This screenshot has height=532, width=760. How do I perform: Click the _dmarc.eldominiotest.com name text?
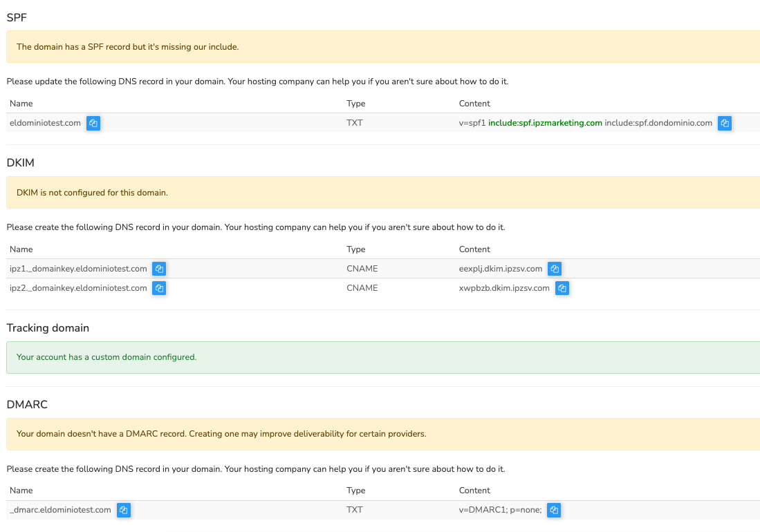(60, 510)
